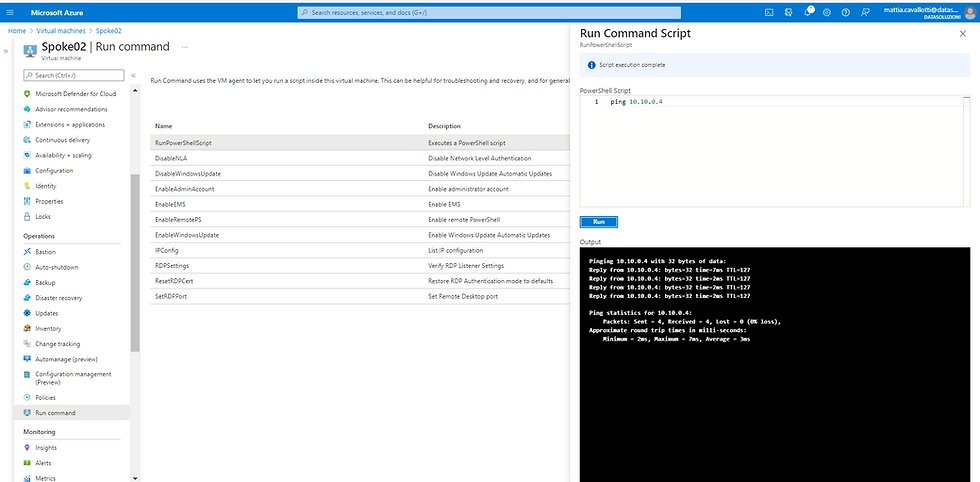The height and width of the screenshot is (482, 980).
Task: Open the notifications bell icon
Action: pos(808,12)
